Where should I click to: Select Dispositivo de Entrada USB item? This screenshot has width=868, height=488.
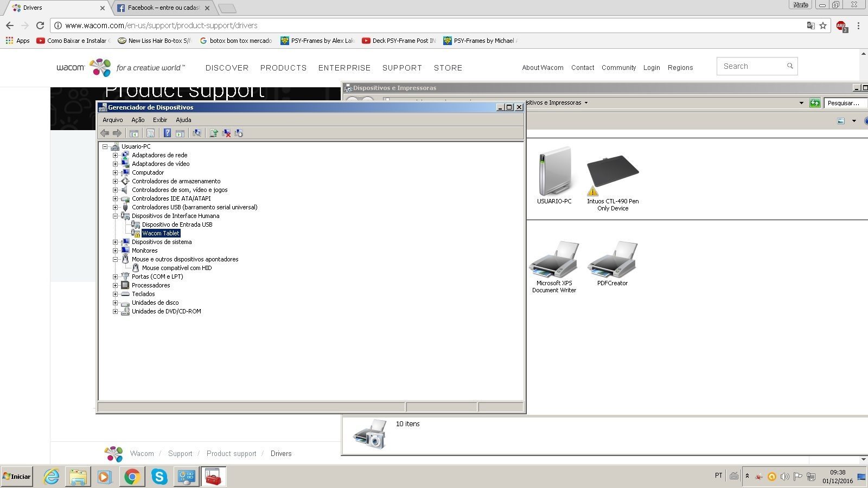[177, 224]
